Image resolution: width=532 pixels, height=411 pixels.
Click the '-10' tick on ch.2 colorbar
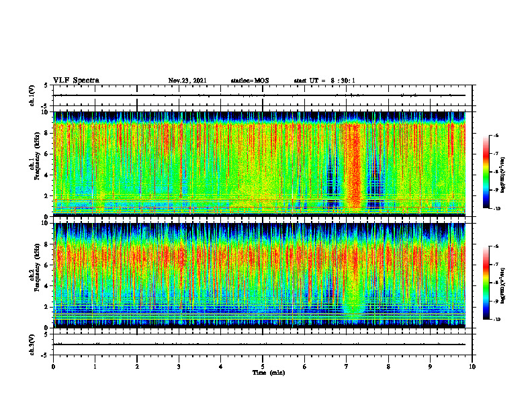click(x=496, y=320)
